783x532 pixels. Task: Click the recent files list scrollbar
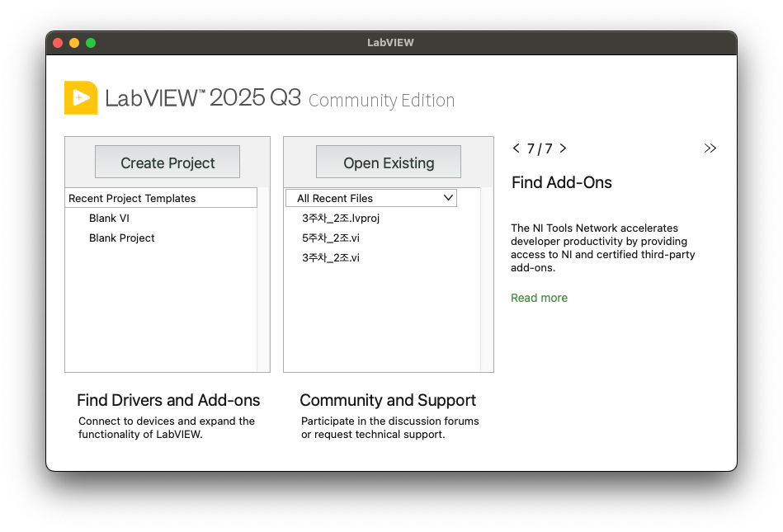point(487,280)
